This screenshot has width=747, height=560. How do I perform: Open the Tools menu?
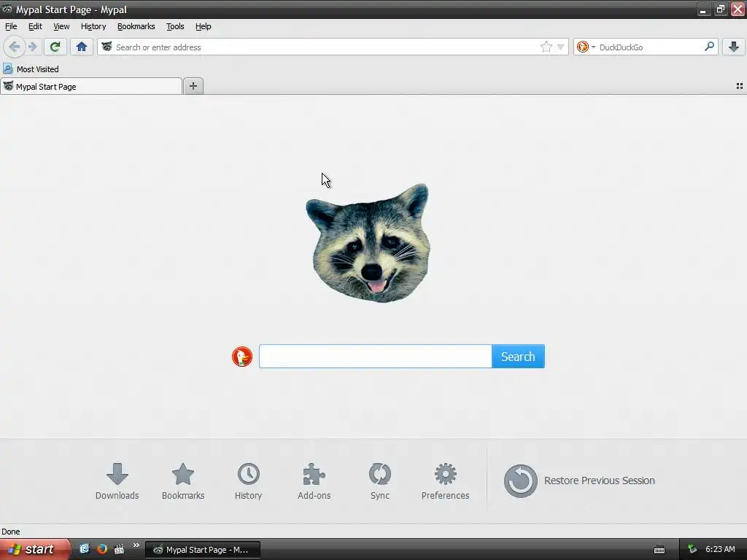tap(175, 27)
